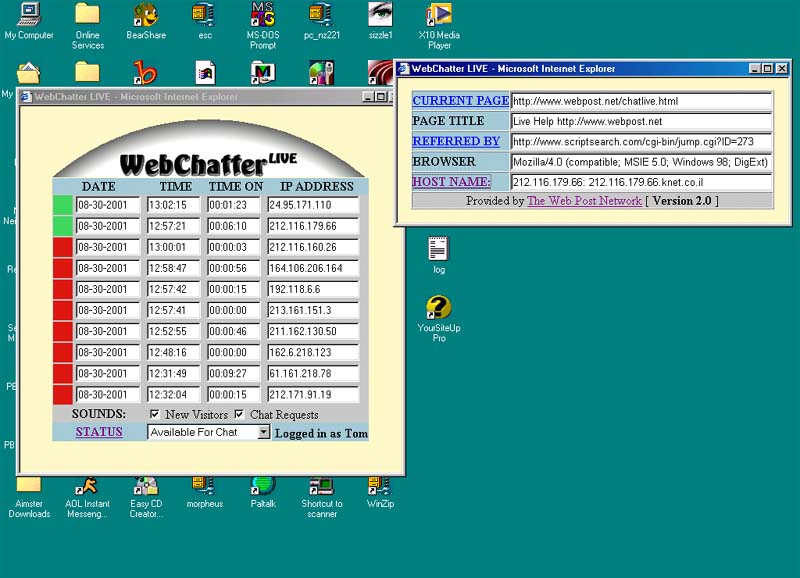Click the knet.co.il host name field

point(641,182)
